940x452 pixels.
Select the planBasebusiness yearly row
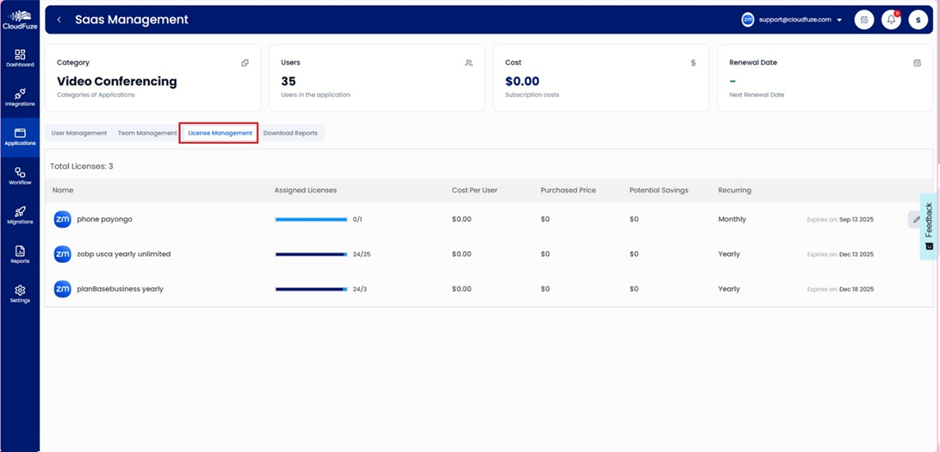point(121,289)
